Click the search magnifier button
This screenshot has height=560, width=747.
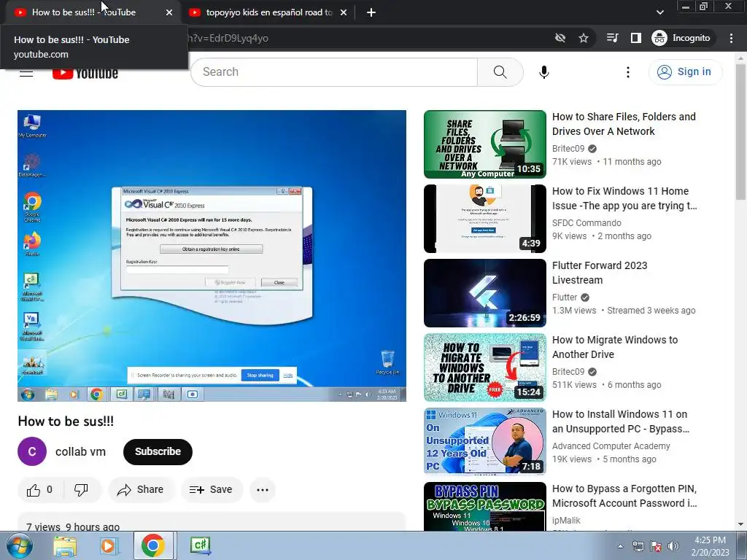(x=500, y=72)
